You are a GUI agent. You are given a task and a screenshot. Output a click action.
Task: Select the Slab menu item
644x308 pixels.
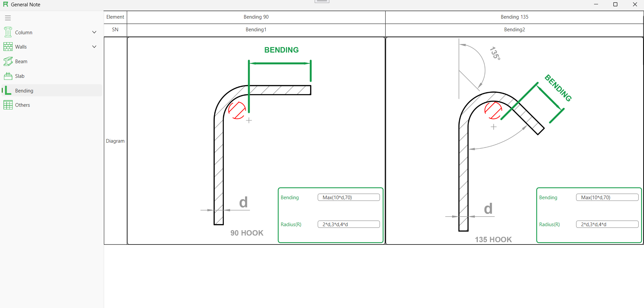click(20, 76)
